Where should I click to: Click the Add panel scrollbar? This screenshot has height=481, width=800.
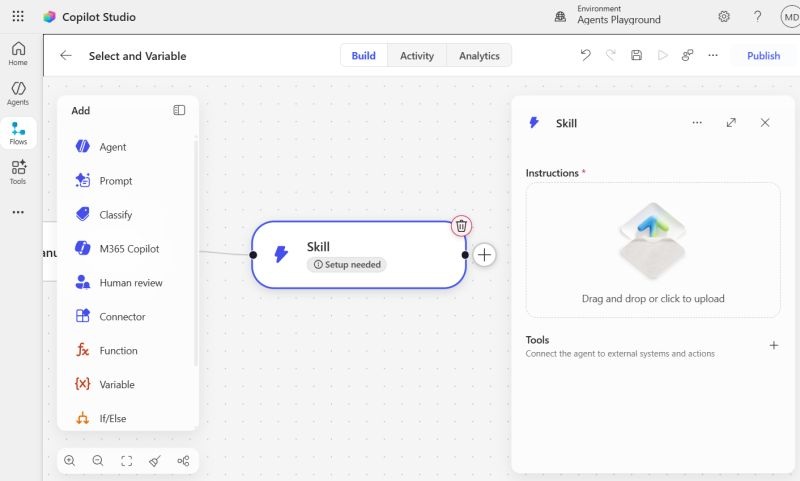[195, 252]
